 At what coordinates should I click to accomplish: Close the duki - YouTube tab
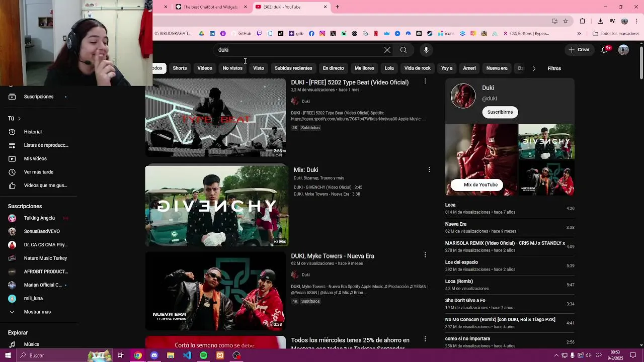pyautogui.click(x=325, y=7)
